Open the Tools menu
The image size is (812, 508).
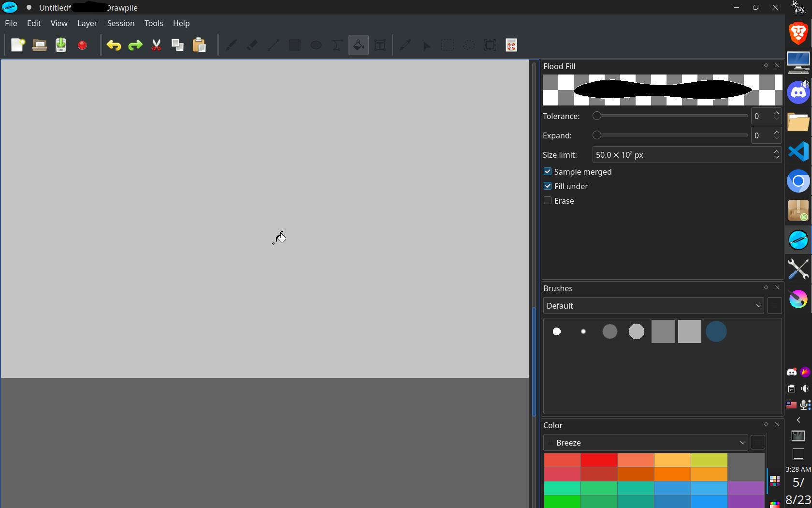[x=153, y=23]
